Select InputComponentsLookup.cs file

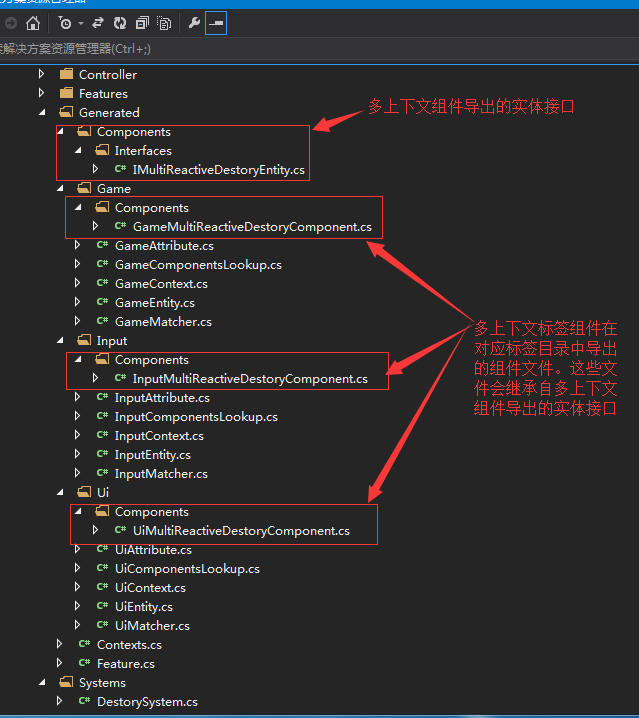(x=196, y=417)
